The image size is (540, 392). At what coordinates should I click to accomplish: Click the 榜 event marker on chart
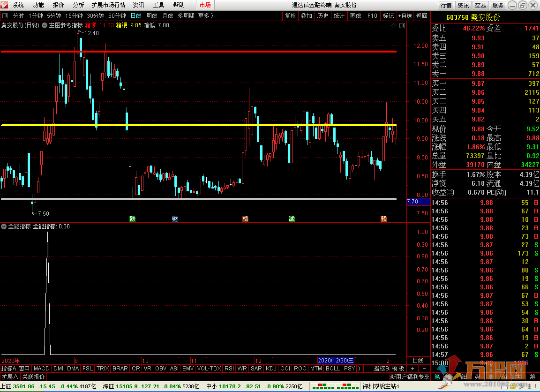click(245, 219)
